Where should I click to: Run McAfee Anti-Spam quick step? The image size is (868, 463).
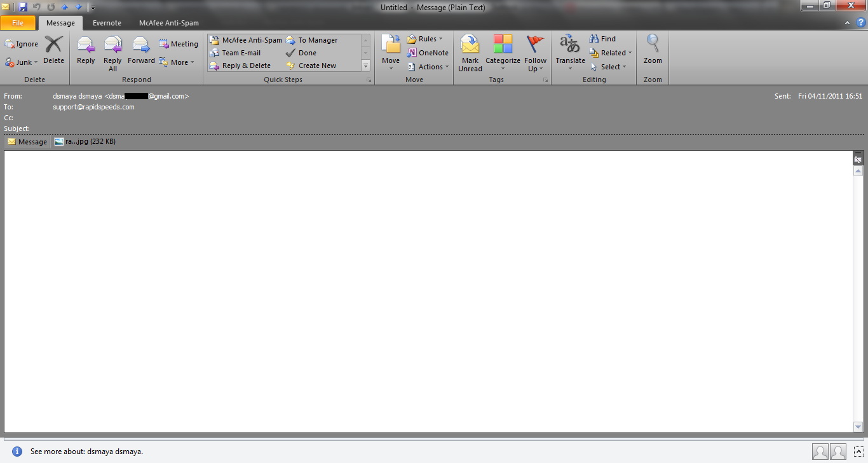[x=245, y=40]
